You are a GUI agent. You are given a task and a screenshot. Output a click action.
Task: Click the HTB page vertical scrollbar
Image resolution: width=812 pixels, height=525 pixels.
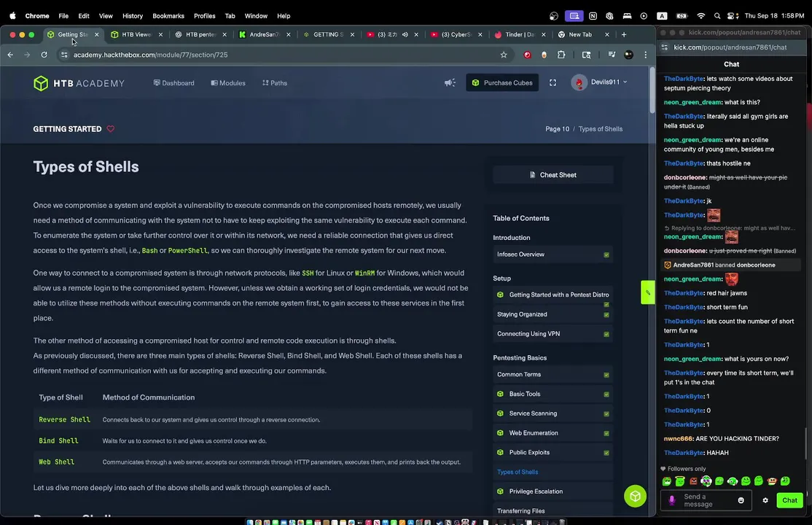pos(652,90)
